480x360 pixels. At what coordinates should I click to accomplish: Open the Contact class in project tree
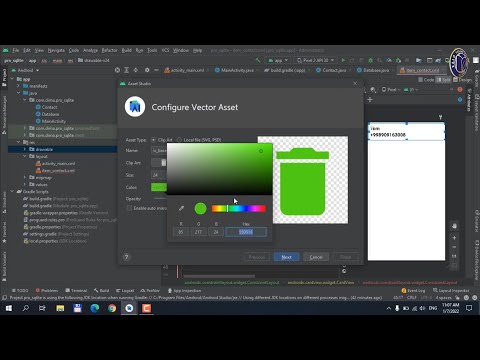click(x=49, y=107)
